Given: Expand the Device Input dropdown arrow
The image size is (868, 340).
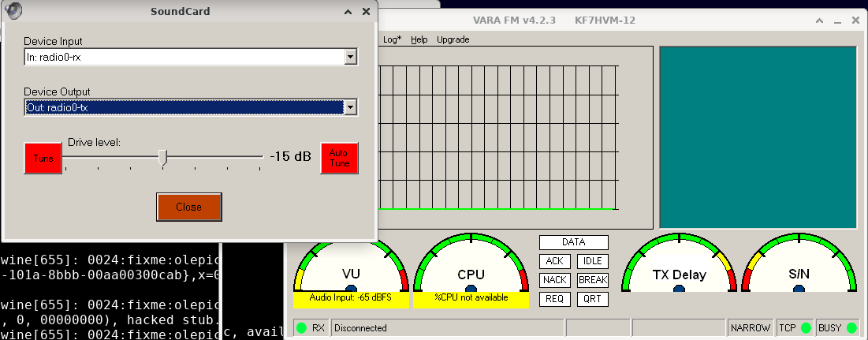Looking at the screenshot, I should 351,57.
